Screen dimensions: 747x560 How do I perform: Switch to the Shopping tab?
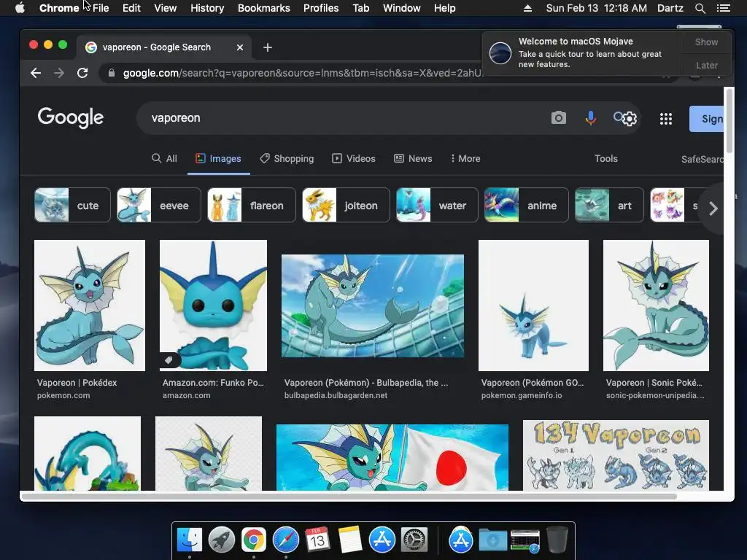tap(287, 158)
